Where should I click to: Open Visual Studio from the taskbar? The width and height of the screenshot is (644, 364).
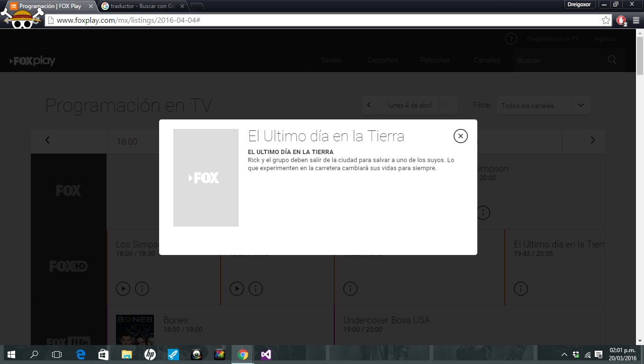click(x=266, y=355)
